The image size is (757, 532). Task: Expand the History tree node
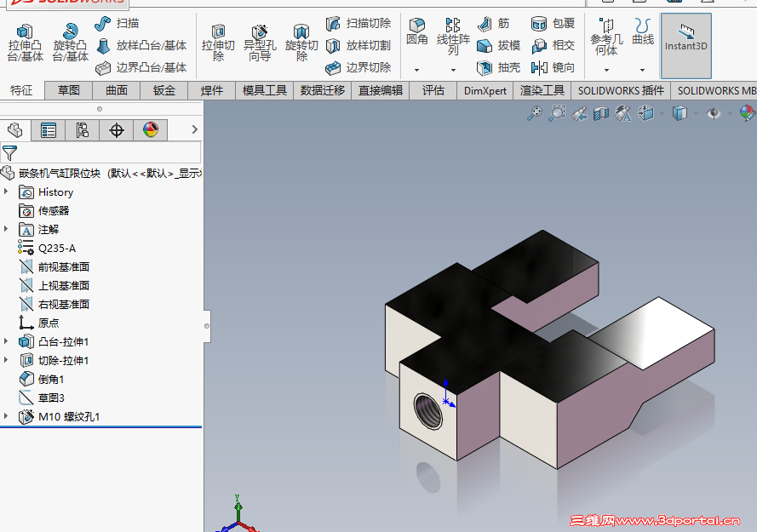point(6,192)
